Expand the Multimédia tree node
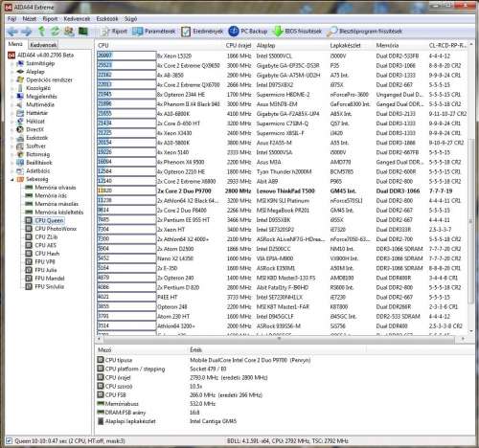The width and height of the screenshot is (479, 448). 12,105
